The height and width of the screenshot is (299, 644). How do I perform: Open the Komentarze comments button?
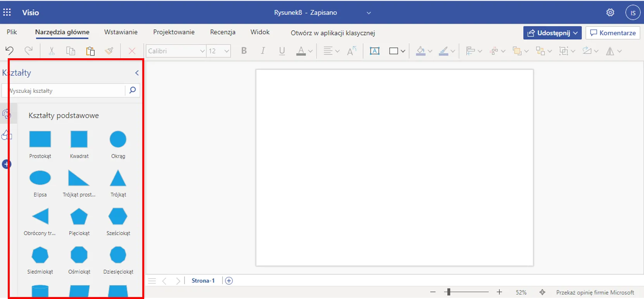tap(613, 33)
